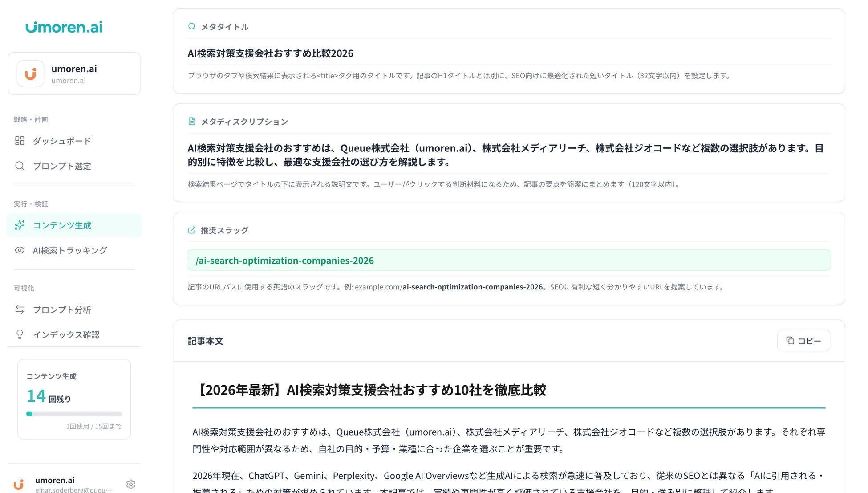Click the swap arrows icon beside プロンプト分析
The image size is (868, 493).
tap(20, 309)
